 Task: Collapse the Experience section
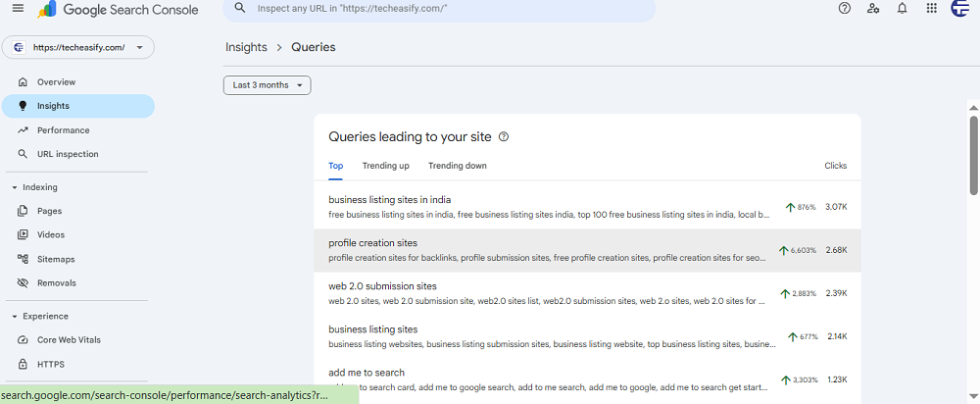click(15, 317)
